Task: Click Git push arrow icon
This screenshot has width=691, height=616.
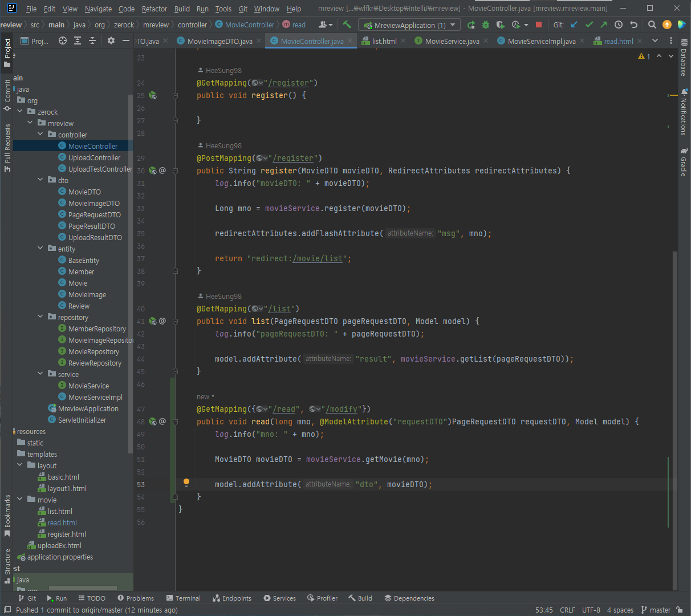Action: click(x=603, y=25)
